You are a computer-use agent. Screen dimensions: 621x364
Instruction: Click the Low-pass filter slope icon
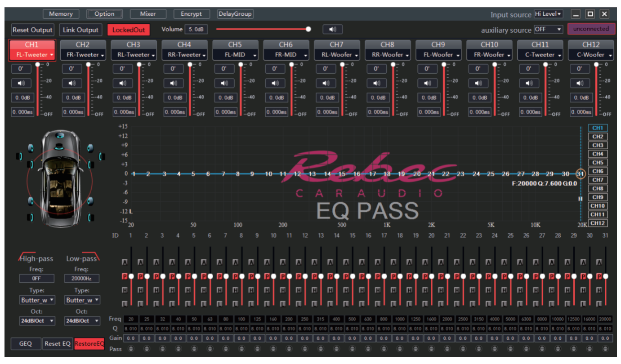point(96,257)
